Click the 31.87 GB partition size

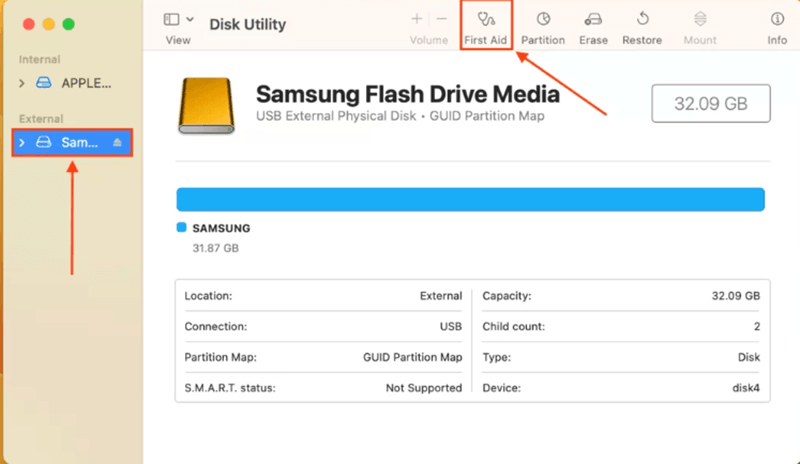click(215, 248)
